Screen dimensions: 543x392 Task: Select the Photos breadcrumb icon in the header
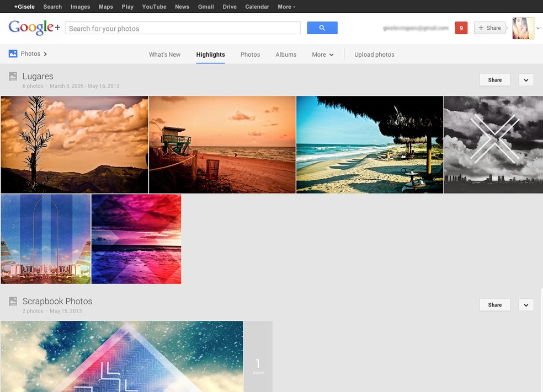[13, 53]
